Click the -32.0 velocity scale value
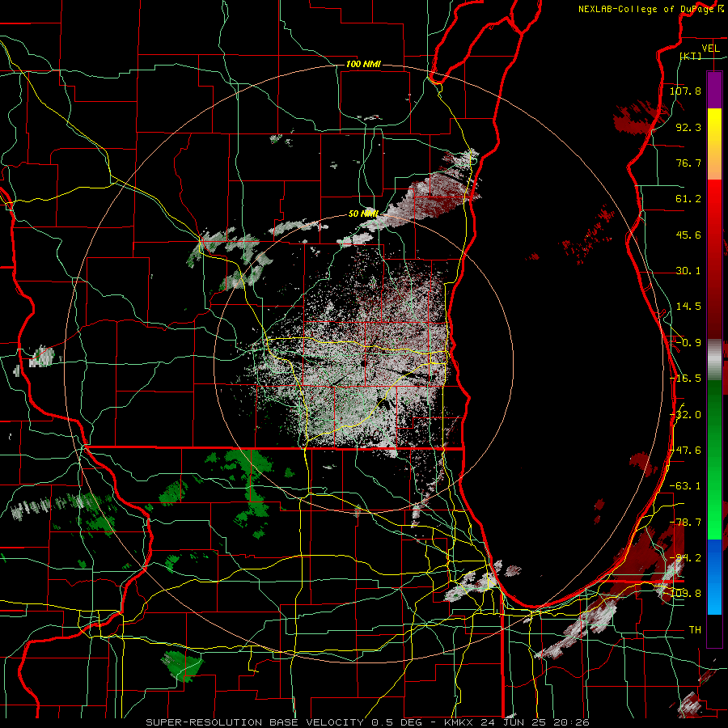The width and height of the screenshot is (728, 728). [x=685, y=415]
